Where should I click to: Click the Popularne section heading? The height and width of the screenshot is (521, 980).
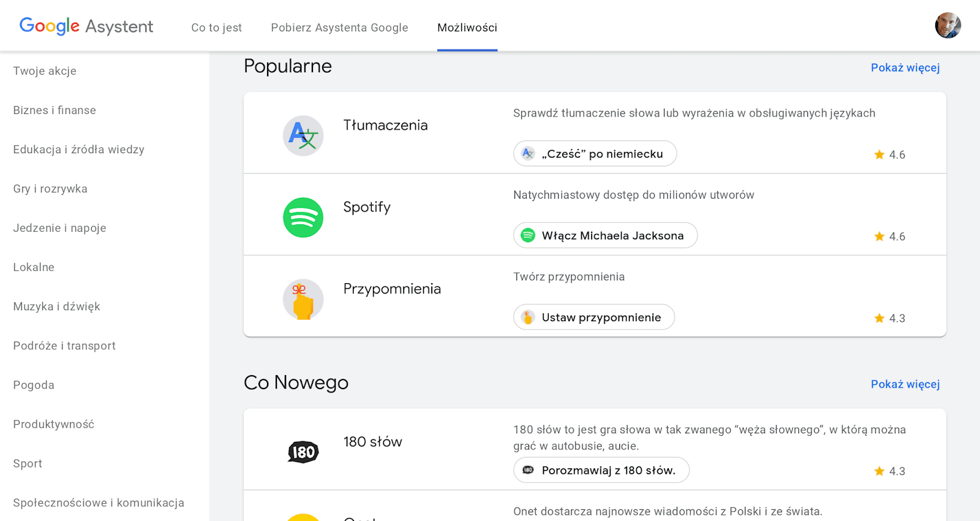coord(288,66)
